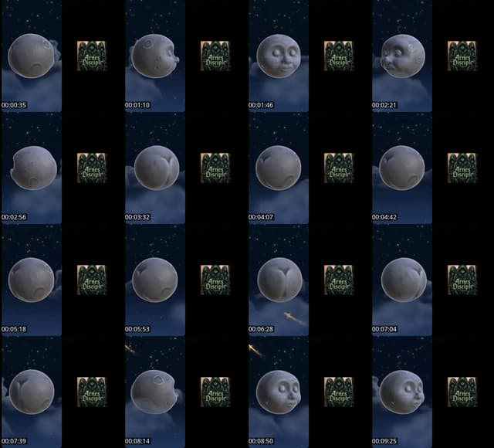494x448 pixels.
Task: Click the 00:08:14 timestamp label
Action: pos(137,441)
